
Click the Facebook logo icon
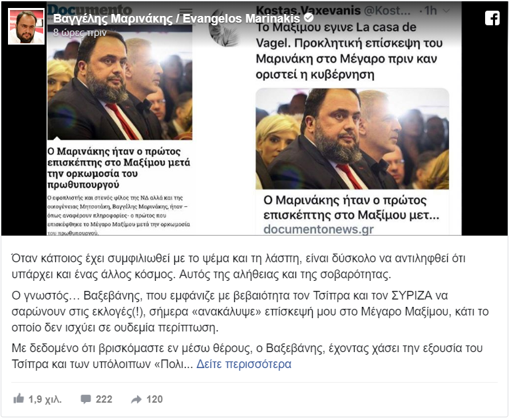tap(492, 18)
